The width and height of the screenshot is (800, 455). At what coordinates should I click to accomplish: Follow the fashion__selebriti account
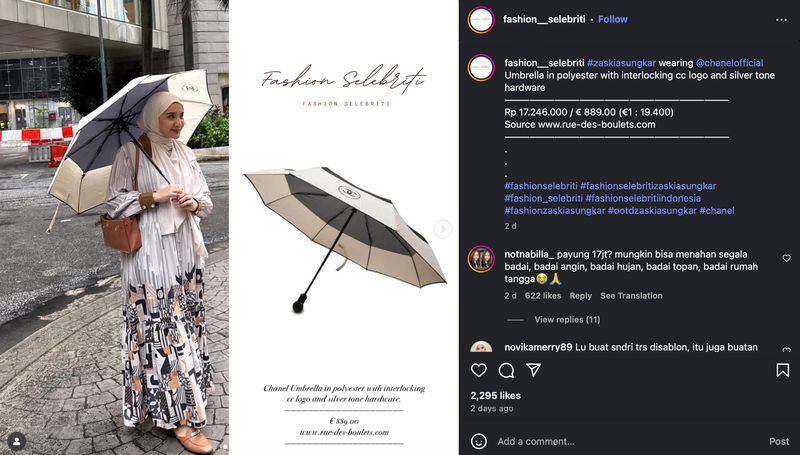(613, 19)
